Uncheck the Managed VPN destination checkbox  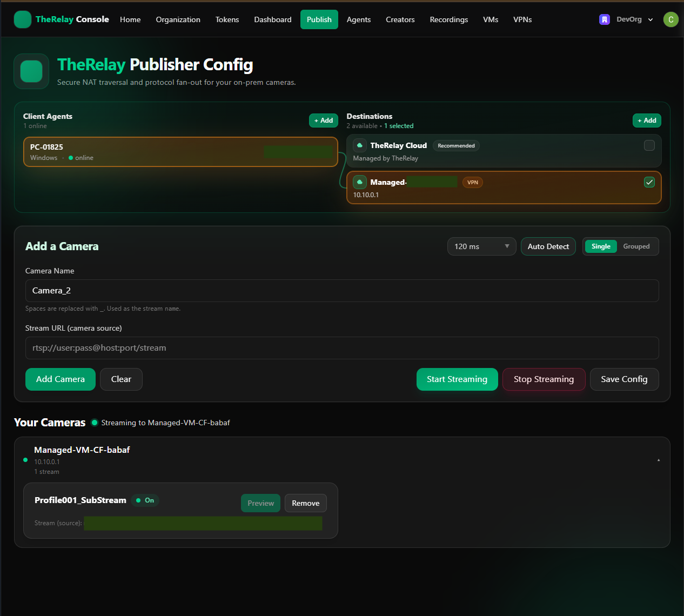click(x=649, y=182)
